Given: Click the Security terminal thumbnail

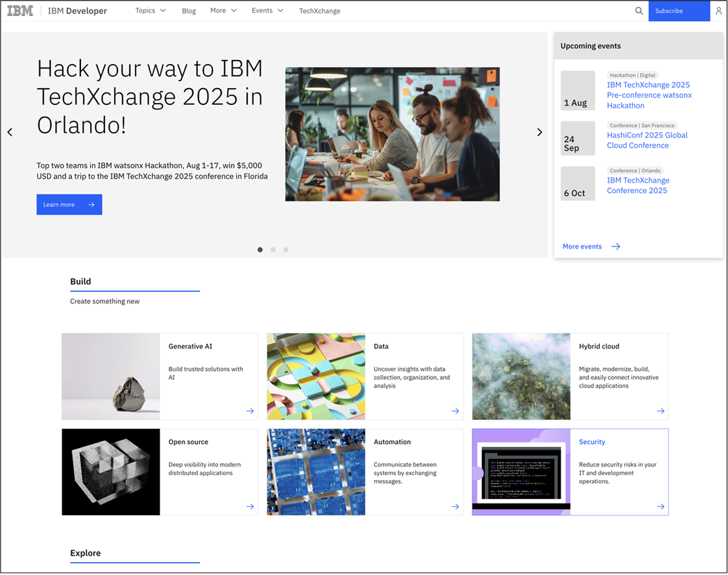Looking at the screenshot, I should [521, 472].
